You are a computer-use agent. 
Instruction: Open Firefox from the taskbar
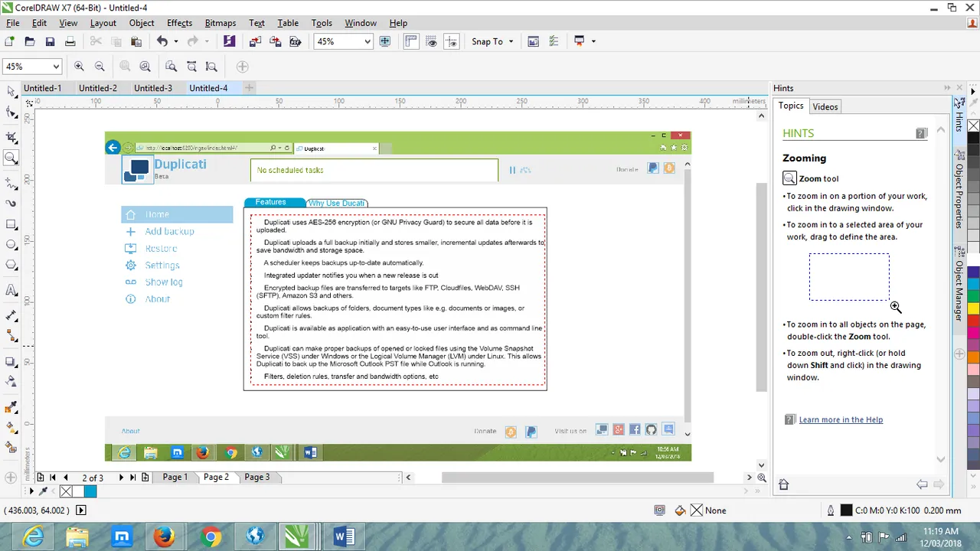click(164, 537)
